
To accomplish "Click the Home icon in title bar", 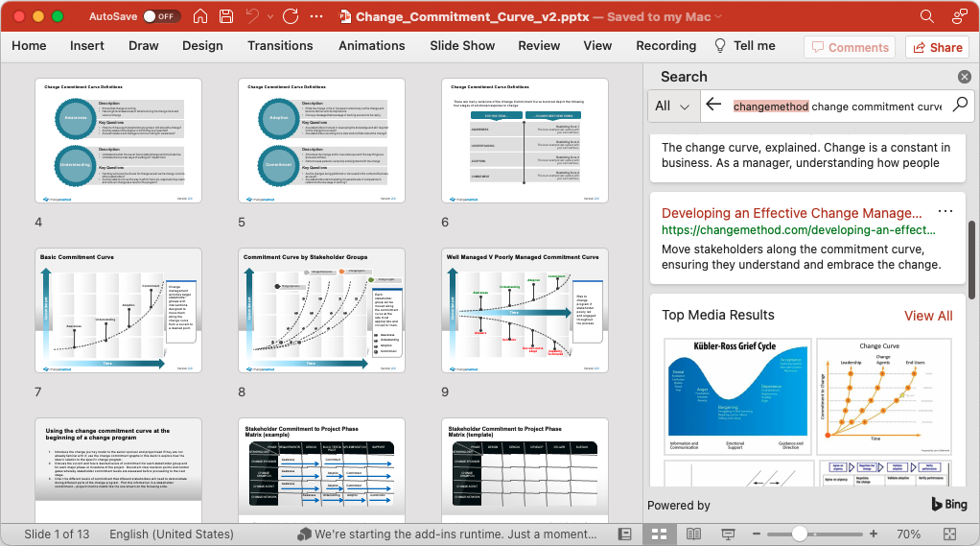I will coord(199,16).
